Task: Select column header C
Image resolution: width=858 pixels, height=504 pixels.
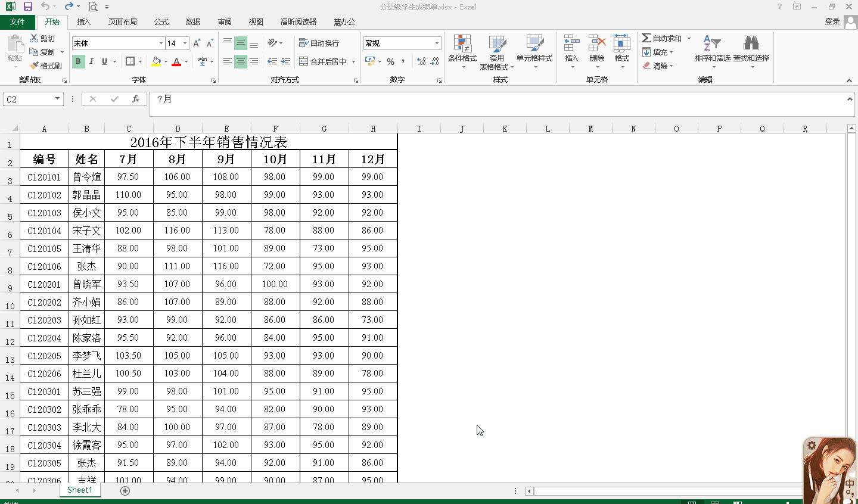Action: coord(129,129)
